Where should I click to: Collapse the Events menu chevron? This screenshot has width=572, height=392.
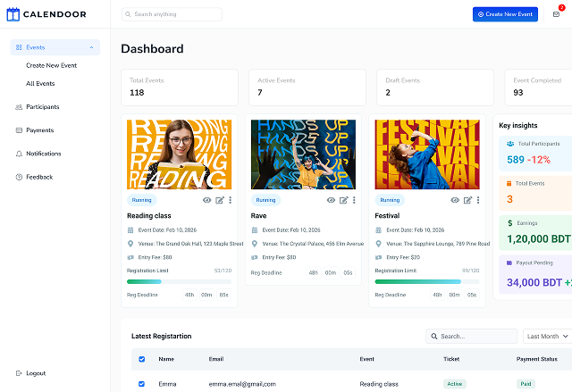click(91, 47)
